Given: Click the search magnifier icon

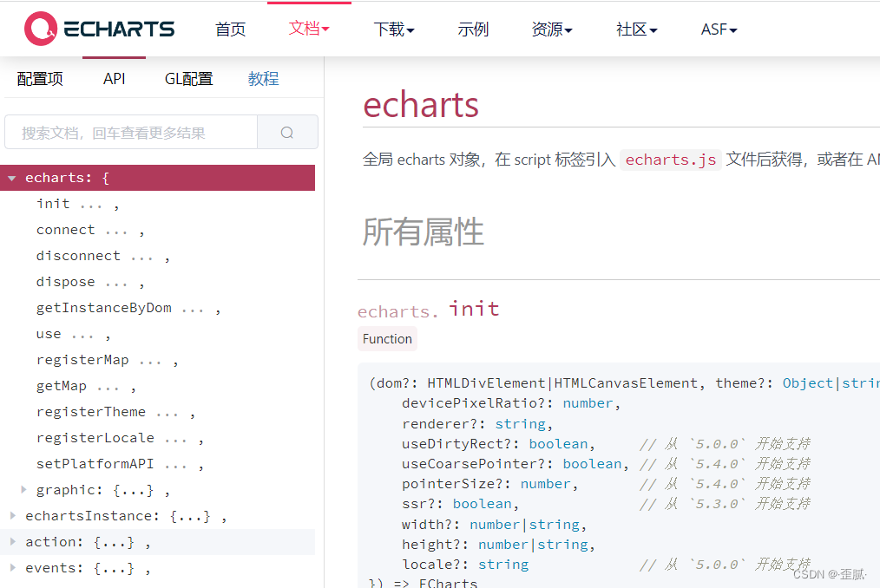Looking at the screenshot, I should [286, 131].
